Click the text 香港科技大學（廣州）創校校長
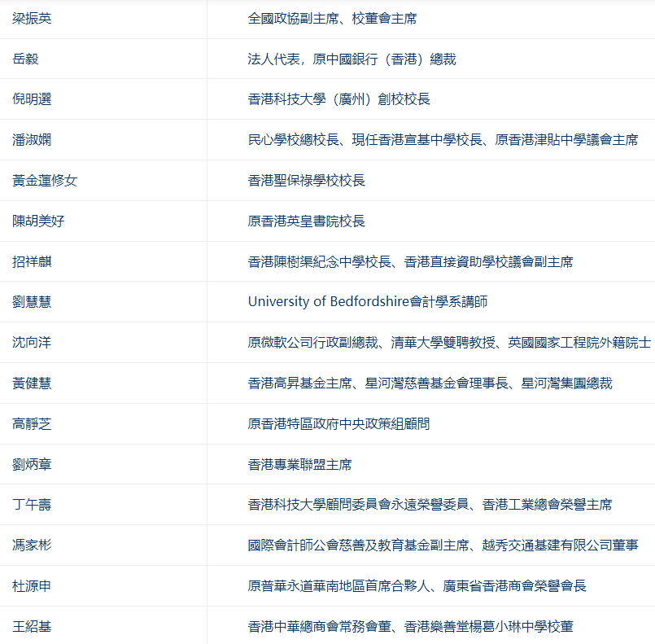This screenshot has width=655, height=644. pyautogui.click(x=338, y=99)
